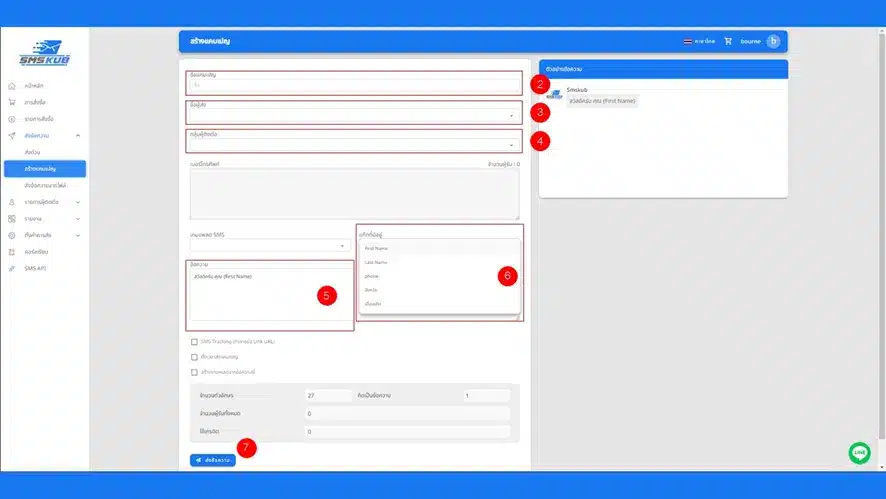The height and width of the screenshot is (499, 886).
Task: Click the round user avatar 'b'
Action: [x=773, y=41]
